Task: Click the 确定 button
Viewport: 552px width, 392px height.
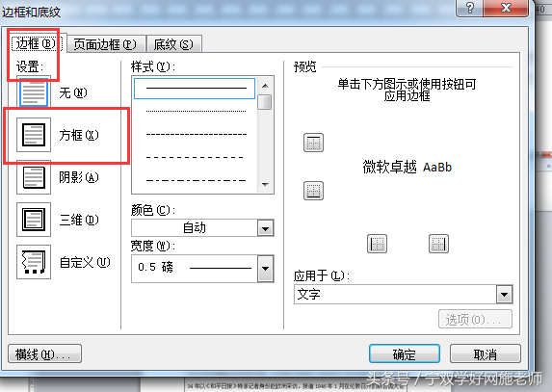Action: (405, 353)
